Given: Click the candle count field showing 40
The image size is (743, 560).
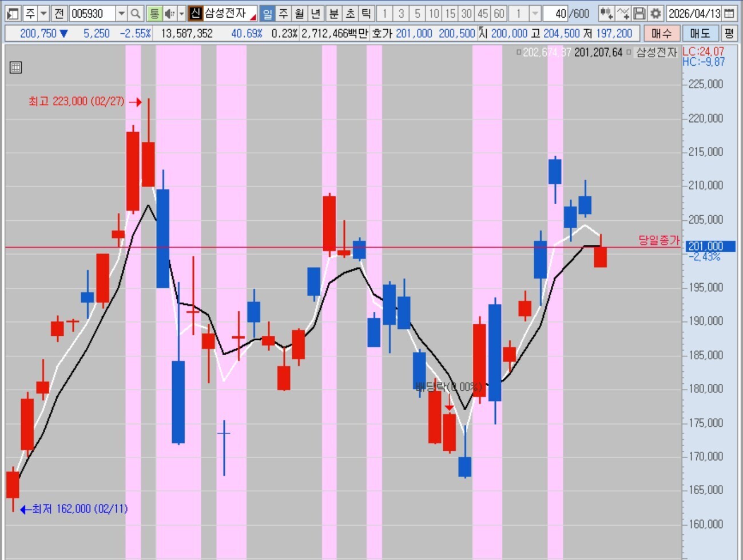Looking at the screenshot, I should coord(555,13).
